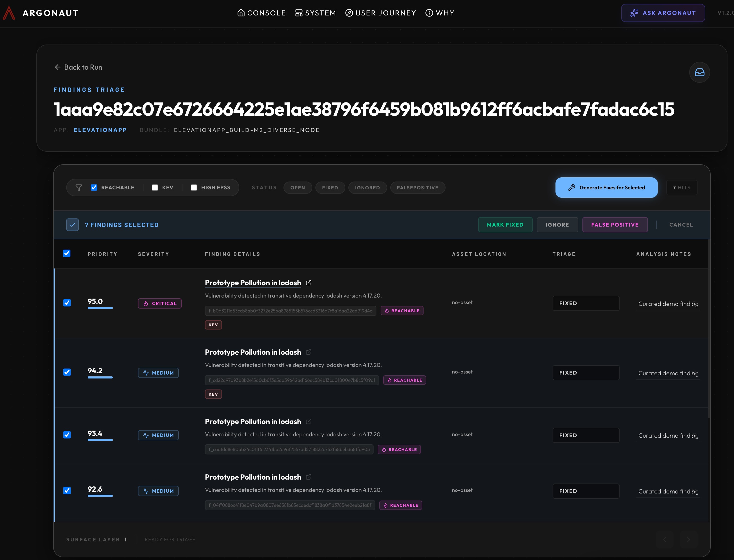The width and height of the screenshot is (734, 560).
Task: Disable the REACHABLE filter checkbox
Action: click(94, 188)
